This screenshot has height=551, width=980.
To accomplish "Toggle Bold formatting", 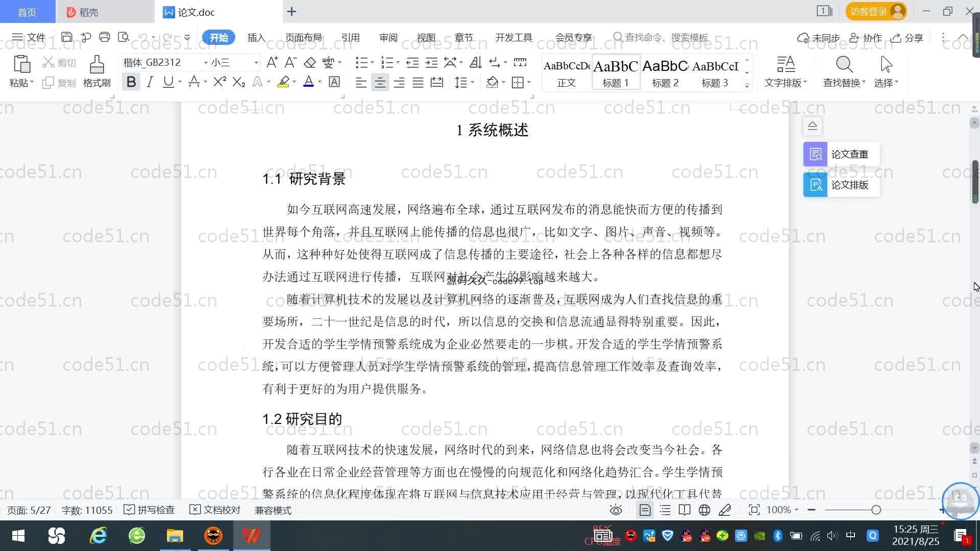I will pyautogui.click(x=131, y=82).
